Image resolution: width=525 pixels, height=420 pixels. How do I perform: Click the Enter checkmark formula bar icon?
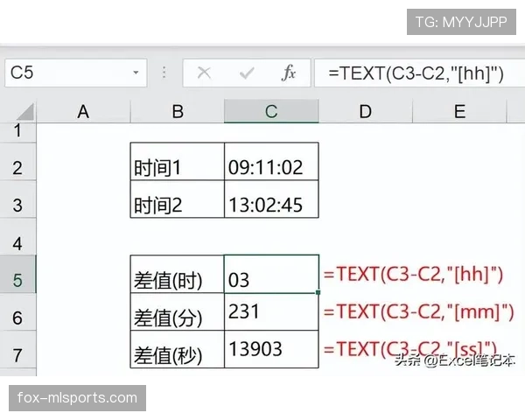[247, 73]
